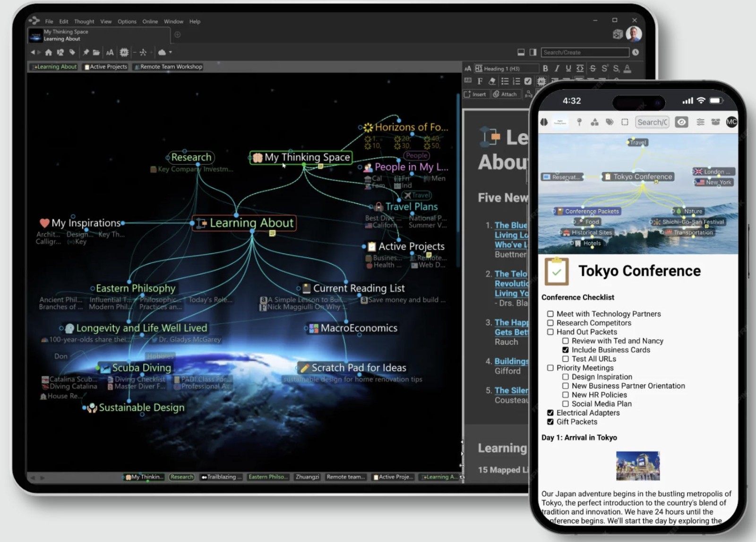This screenshot has width=756, height=542.
Task: Click the text highlight color A icon
Action: 627,68
